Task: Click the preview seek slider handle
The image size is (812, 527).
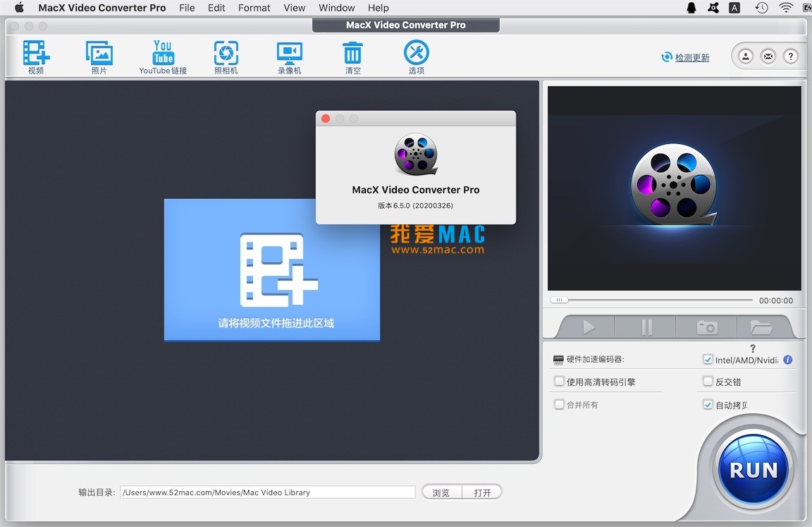Action: point(559,300)
